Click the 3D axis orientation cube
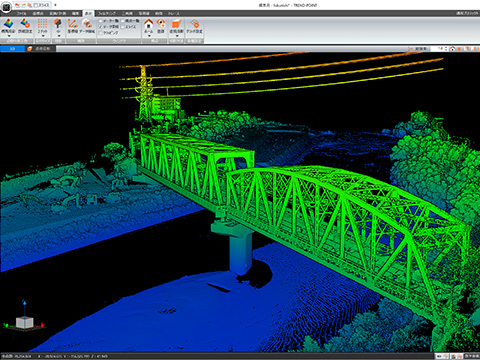Image resolution: width=480 pixels, height=360 pixels. pos(24,322)
